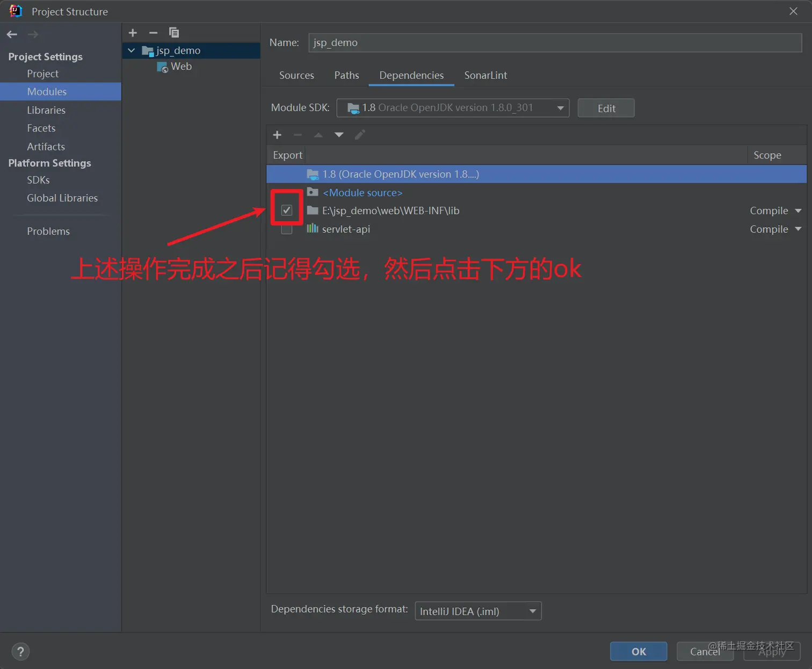Open the SonarLint tab
Viewport: 812px width, 669px height.
click(485, 75)
